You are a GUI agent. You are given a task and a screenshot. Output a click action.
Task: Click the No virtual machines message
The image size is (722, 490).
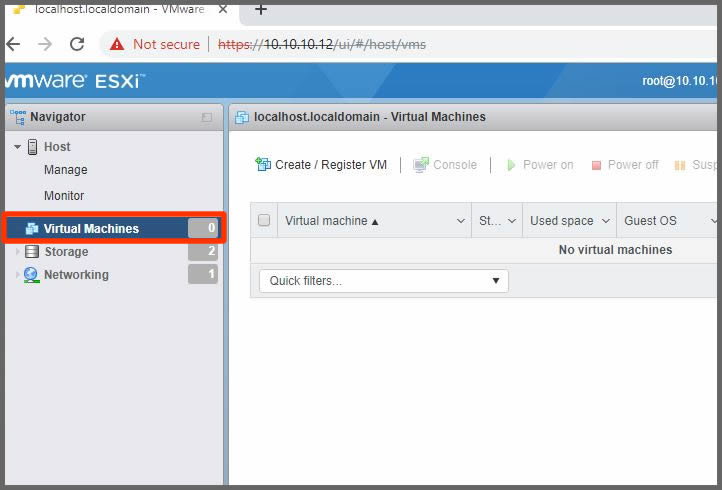point(615,250)
